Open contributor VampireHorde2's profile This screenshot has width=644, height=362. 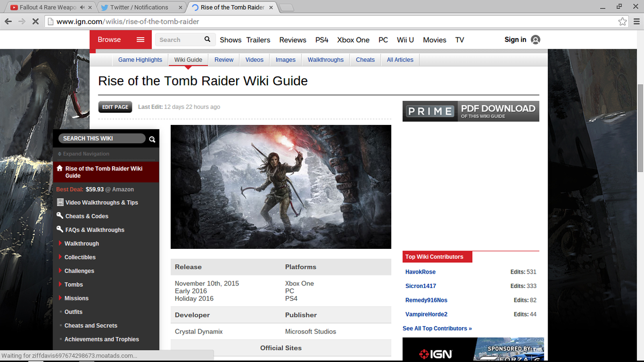pos(426,314)
